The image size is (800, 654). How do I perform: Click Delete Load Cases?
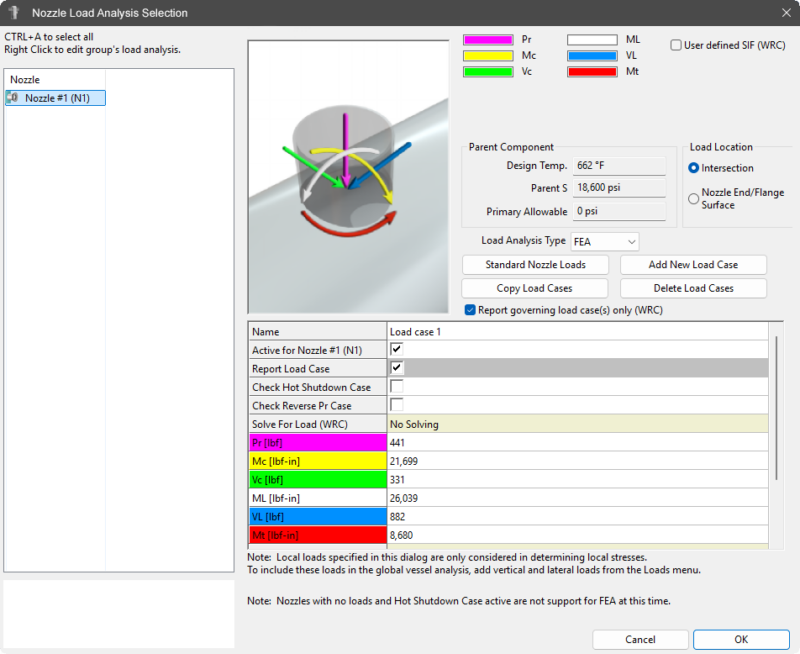pos(693,288)
